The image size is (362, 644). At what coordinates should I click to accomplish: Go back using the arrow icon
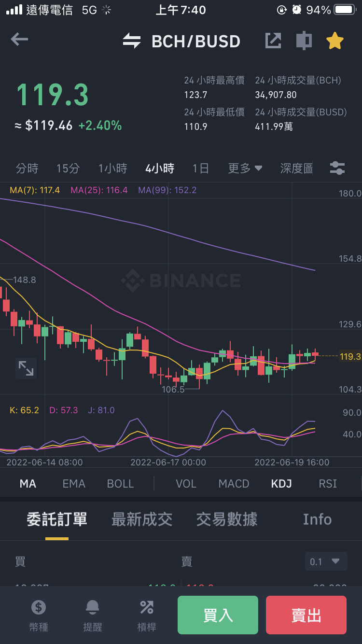(x=19, y=40)
